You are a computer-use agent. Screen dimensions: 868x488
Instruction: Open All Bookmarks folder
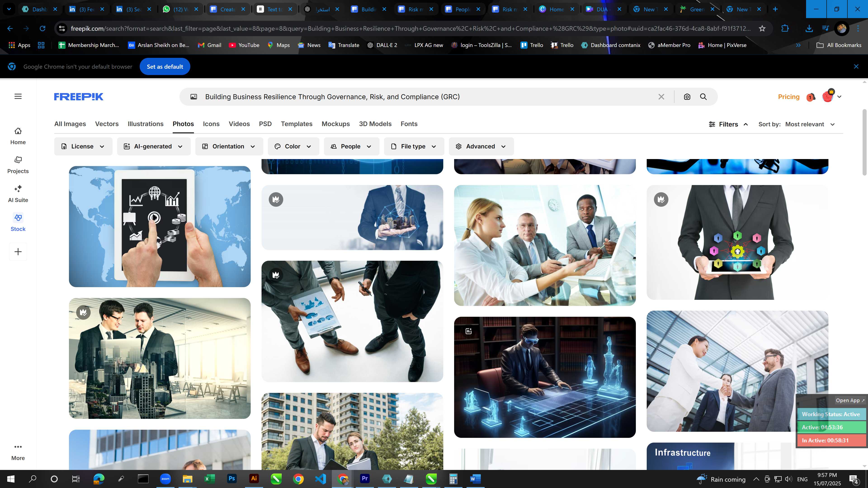pyautogui.click(x=839, y=45)
